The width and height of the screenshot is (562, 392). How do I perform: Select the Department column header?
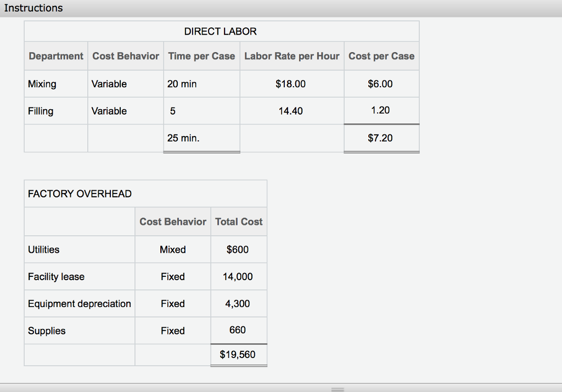(55, 55)
